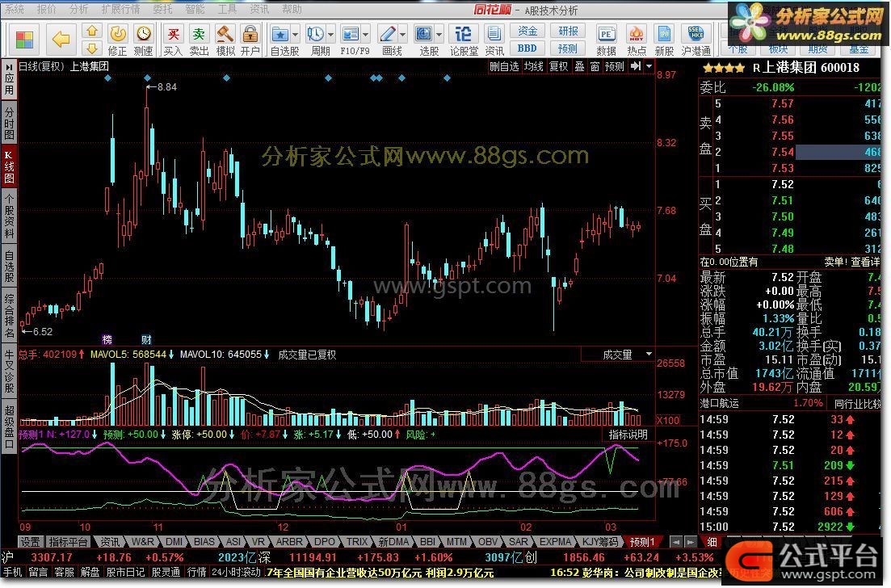Click the 卖出 sell icon
The width and height of the screenshot is (891, 588).
click(199, 34)
